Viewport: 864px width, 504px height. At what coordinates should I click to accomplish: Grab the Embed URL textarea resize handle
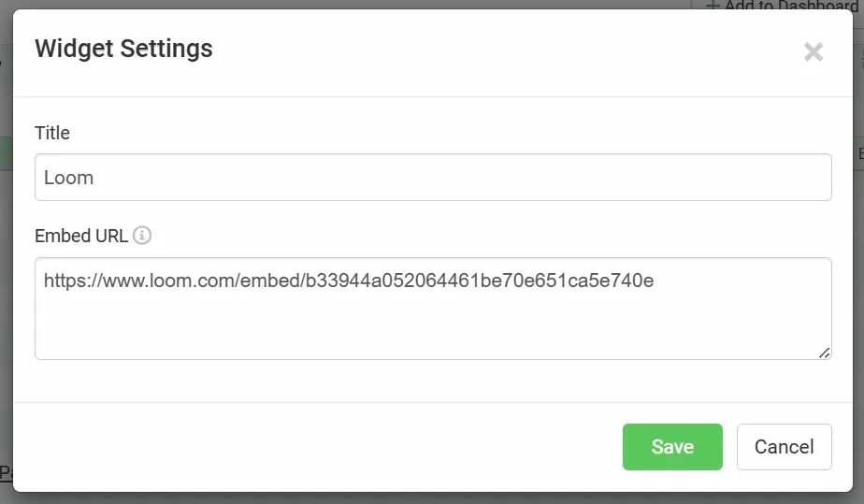coord(824,353)
